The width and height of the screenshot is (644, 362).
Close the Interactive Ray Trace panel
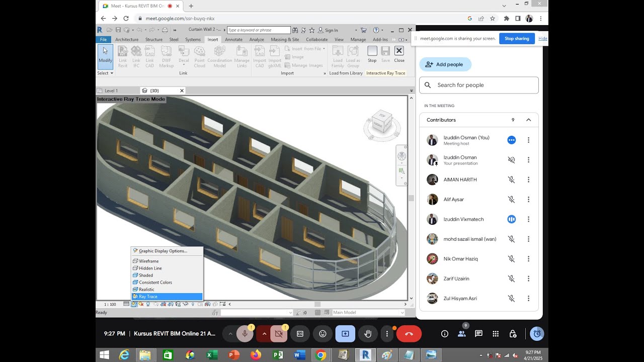click(399, 54)
